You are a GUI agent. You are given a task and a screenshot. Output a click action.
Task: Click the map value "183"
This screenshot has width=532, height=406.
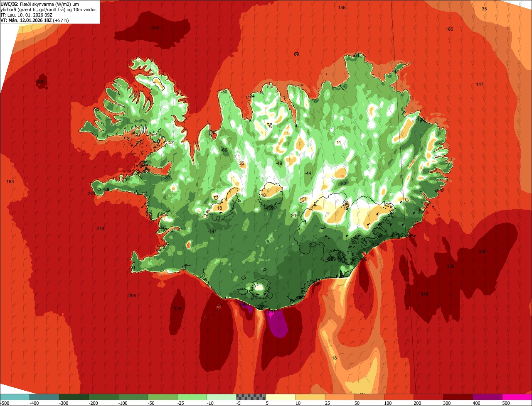[10, 182]
